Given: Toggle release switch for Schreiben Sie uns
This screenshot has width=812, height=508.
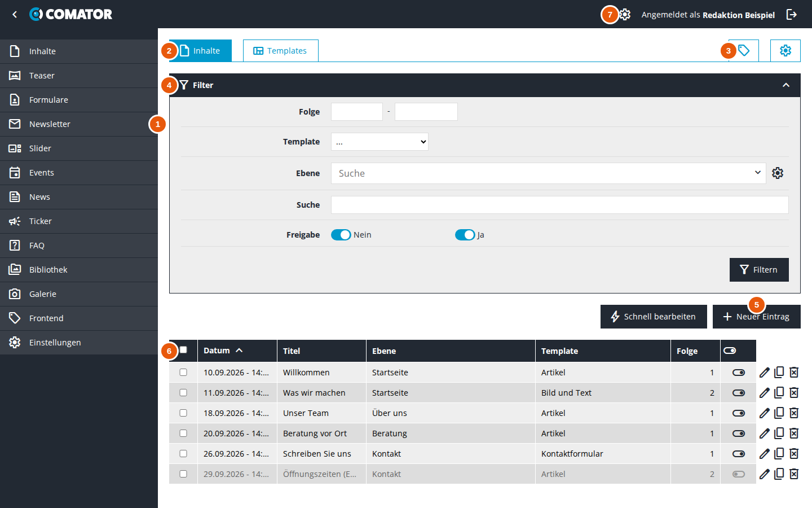Looking at the screenshot, I should pyautogui.click(x=739, y=454).
